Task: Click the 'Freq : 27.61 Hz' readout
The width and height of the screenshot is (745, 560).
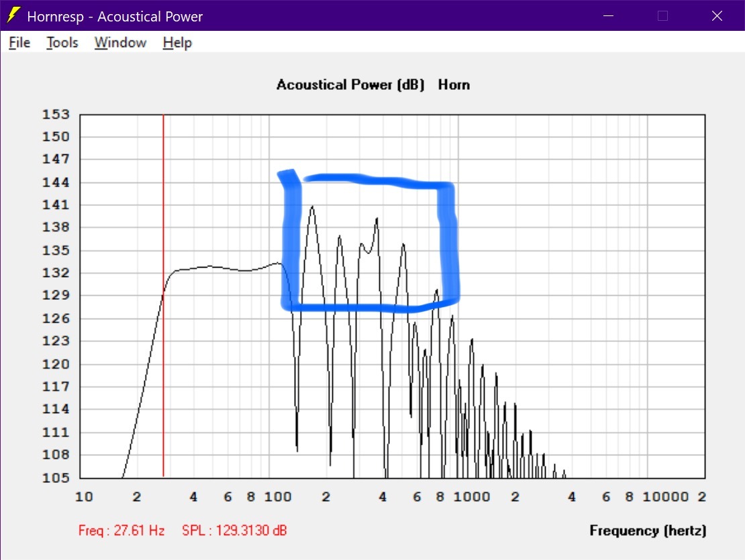Action: click(121, 530)
